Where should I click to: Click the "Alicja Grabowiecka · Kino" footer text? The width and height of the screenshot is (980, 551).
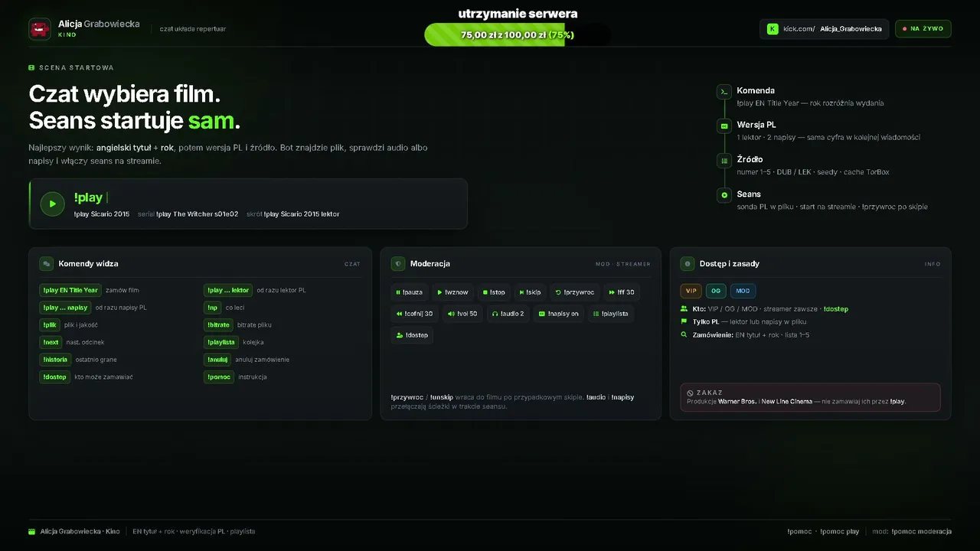[x=80, y=531]
